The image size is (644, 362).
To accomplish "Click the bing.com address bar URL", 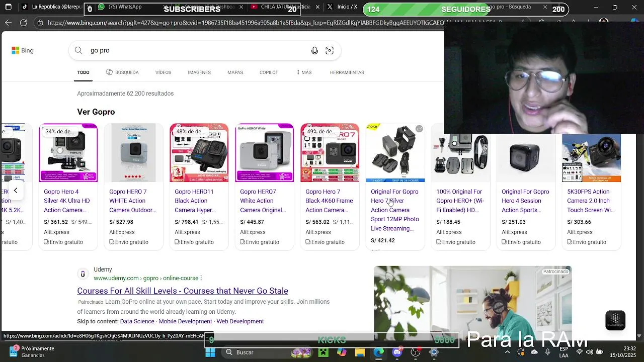I will point(246,23).
